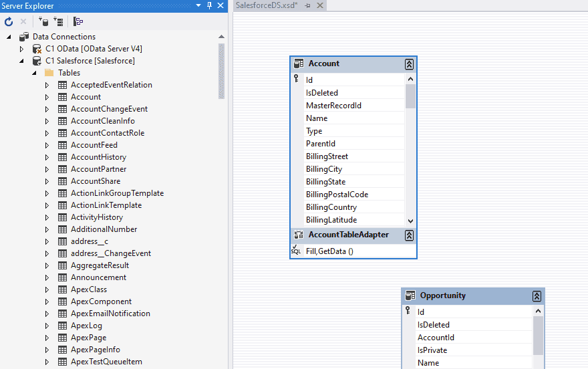
Task: Select the AdditionalNumber table
Action: pos(104,229)
